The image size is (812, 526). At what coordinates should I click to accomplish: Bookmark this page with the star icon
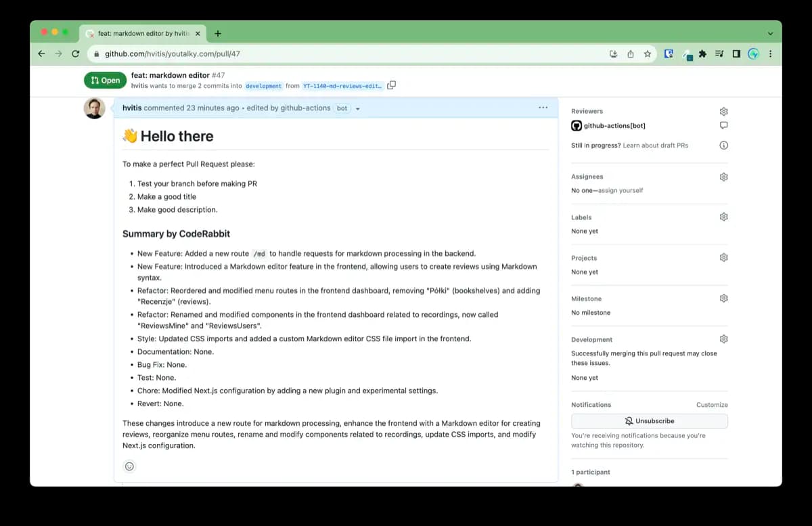647,53
